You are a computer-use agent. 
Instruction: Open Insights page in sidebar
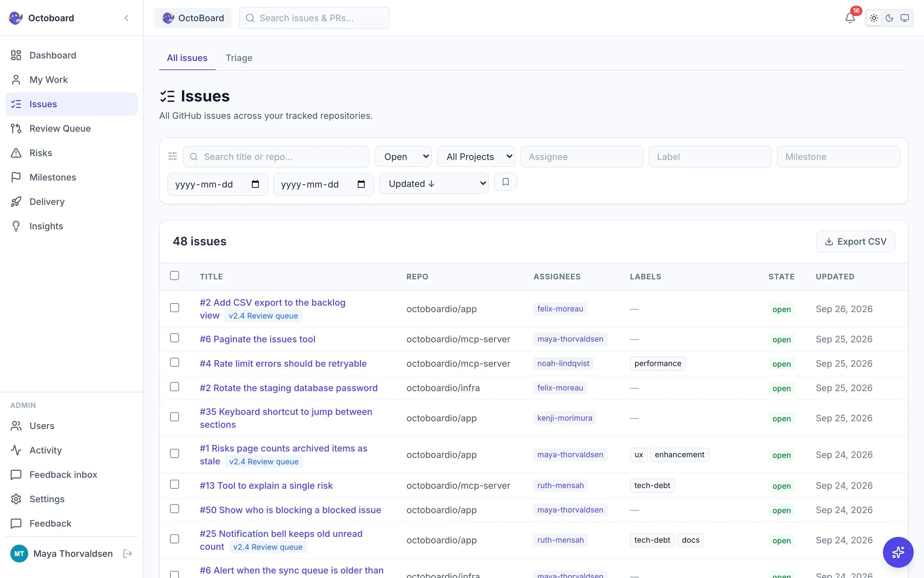click(72, 226)
